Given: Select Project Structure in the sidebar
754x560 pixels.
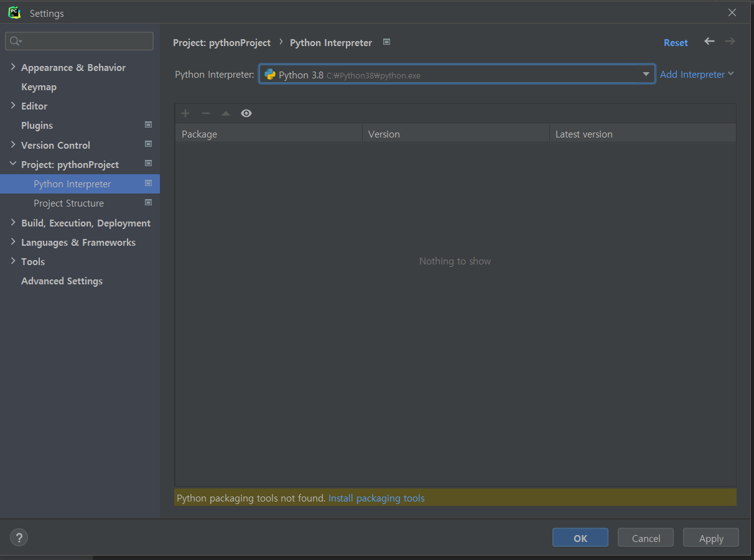Looking at the screenshot, I should click(x=68, y=203).
